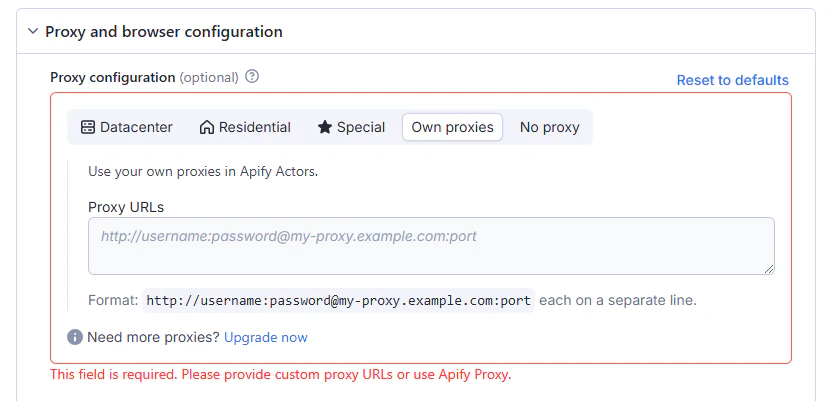This screenshot has height=401, width=833.
Task: Click the help icon beside Proxy configuration
Action: pyautogui.click(x=252, y=77)
